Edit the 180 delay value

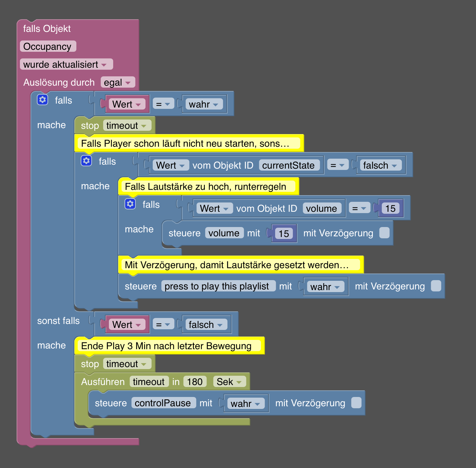point(195,382)
